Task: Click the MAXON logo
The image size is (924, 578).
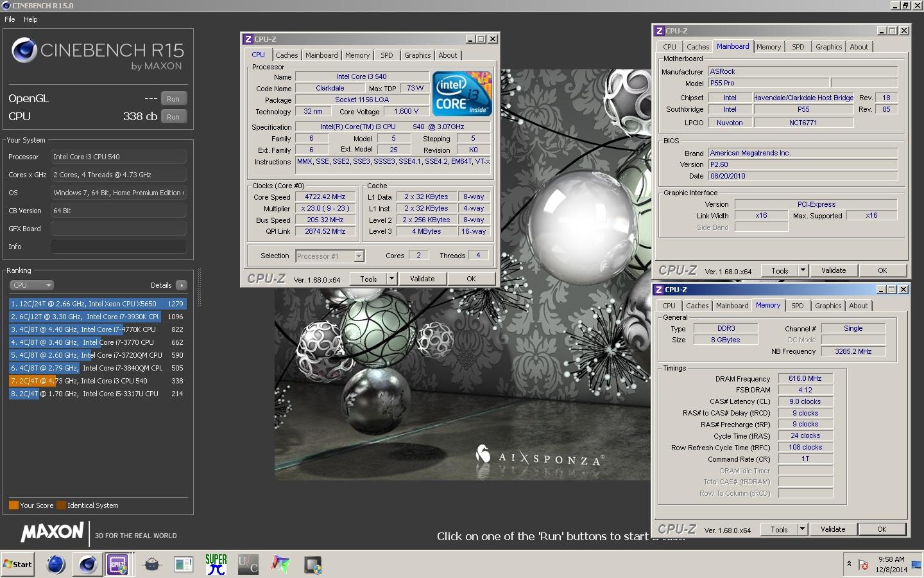Action: tap(52, 532)
